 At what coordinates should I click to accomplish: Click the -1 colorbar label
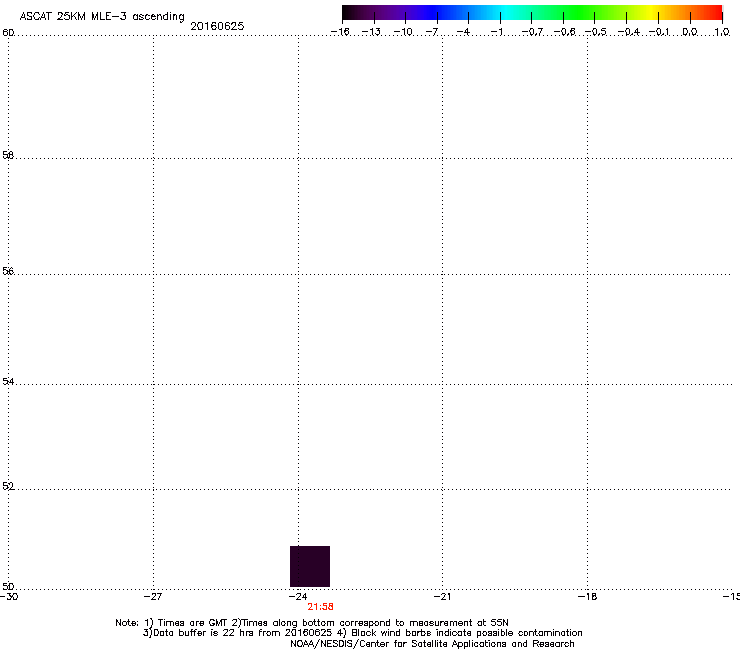(x=496, y=32)
